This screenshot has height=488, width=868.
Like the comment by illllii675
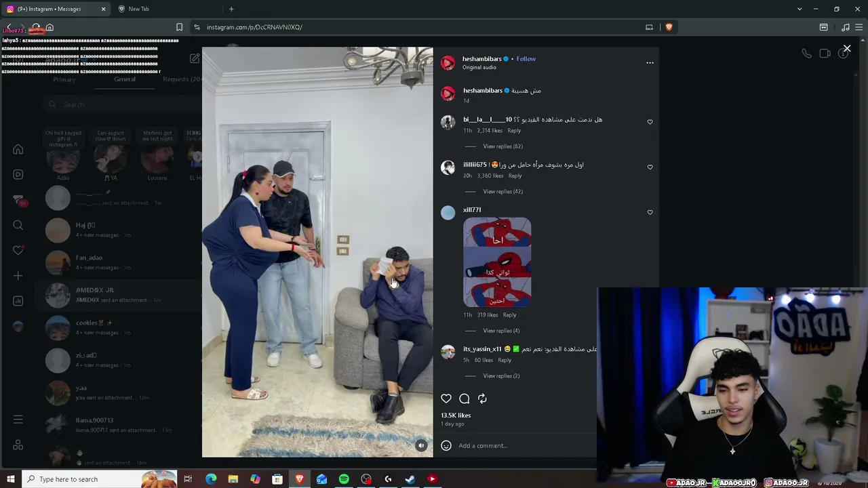pyautogui.click(x=650, y=167)
